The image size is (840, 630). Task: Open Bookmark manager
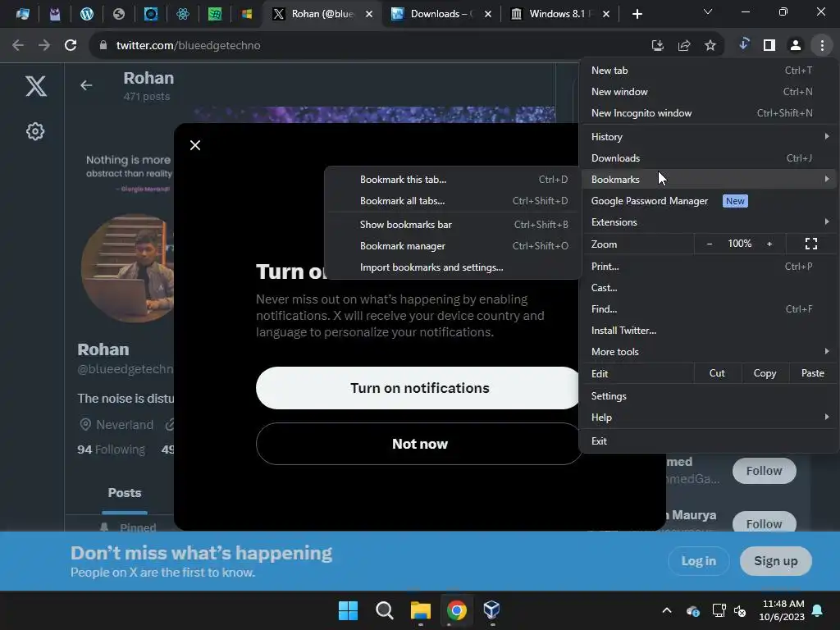[x=453, y=246]
